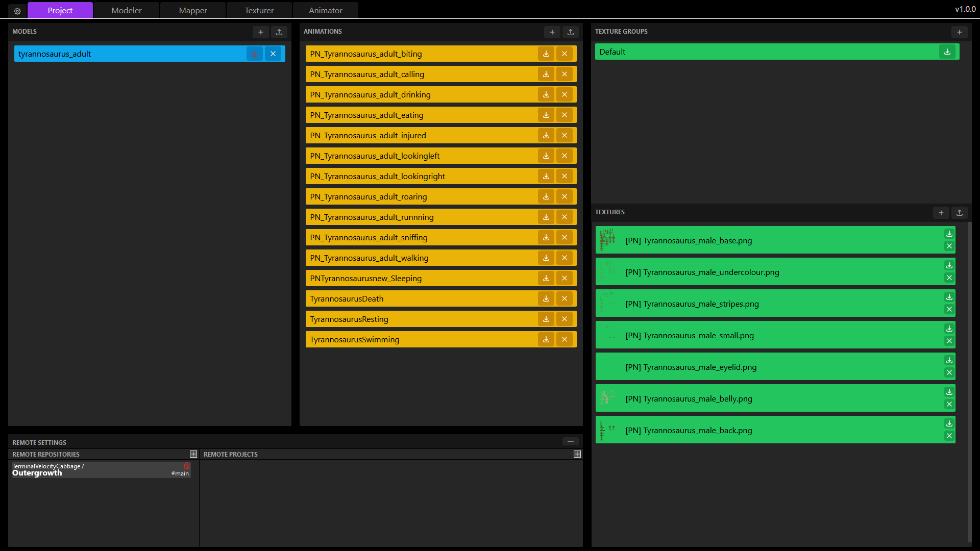Image resolution: width=980 pixels, height=551 pixels.
Task: Add a new model with plus icon
Action: [261, 32]
